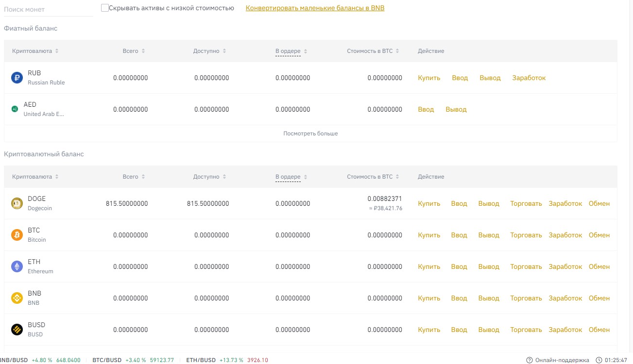Click the online support question-mark icon
Image resolution: width=633 pixels, height=364 pixels.
pos(530,360)
